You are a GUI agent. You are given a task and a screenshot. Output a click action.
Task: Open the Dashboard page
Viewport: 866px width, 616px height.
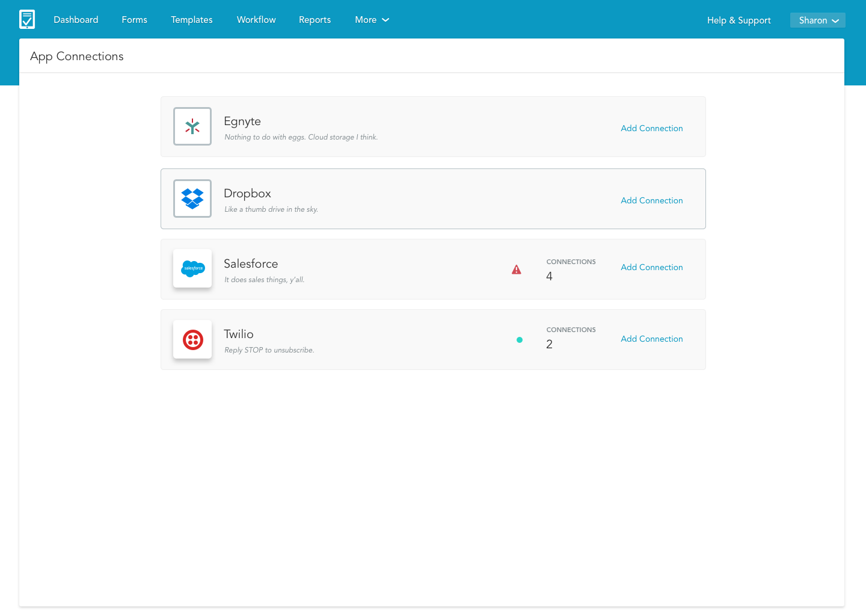[x=76, y=20]
